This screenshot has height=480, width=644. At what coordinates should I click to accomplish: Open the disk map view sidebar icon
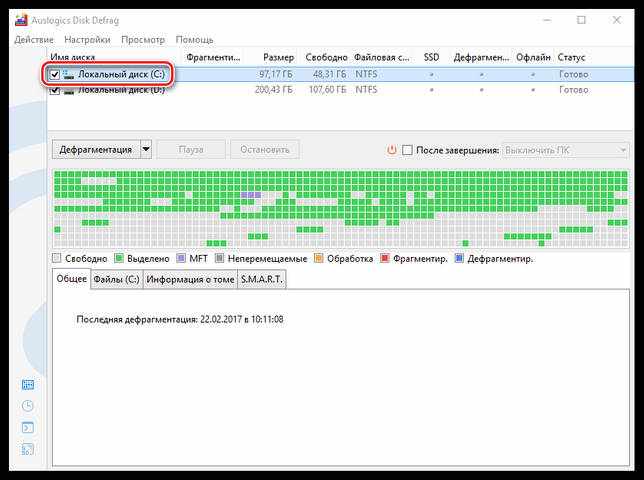[x=28, y=385]
